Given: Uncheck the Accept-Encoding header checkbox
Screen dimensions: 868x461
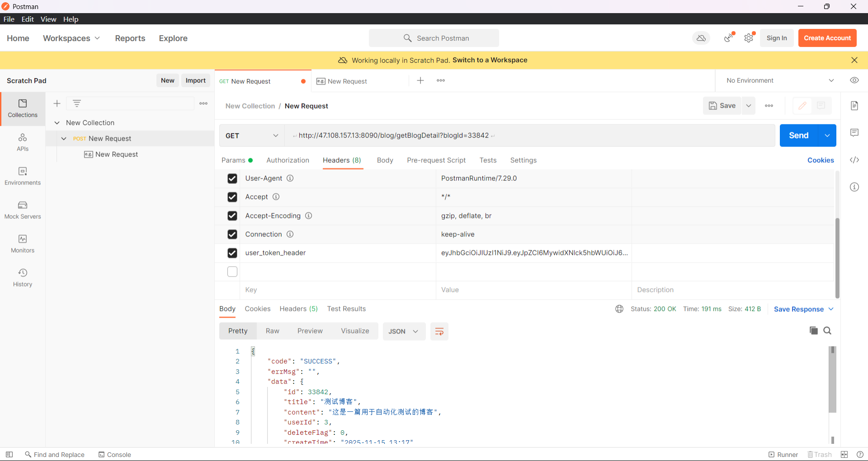Looking at the screenshot, I should (x=232, y=216).
